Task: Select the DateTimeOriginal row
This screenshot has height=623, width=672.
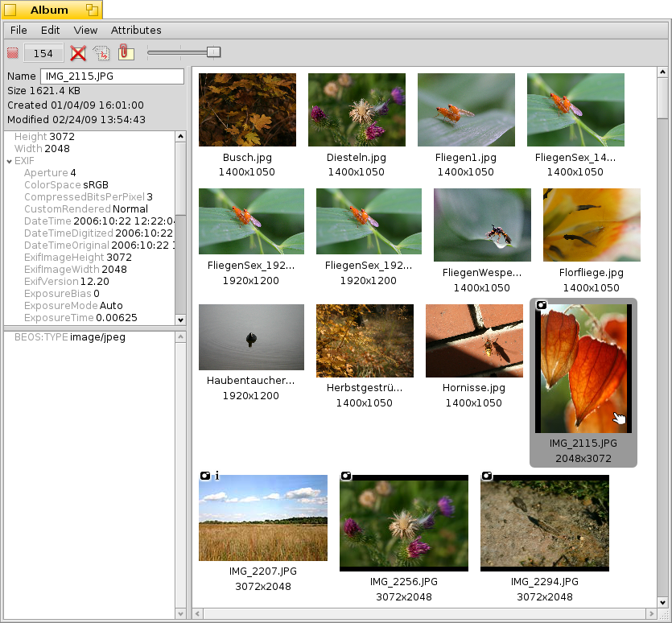Action: (98, 245)
